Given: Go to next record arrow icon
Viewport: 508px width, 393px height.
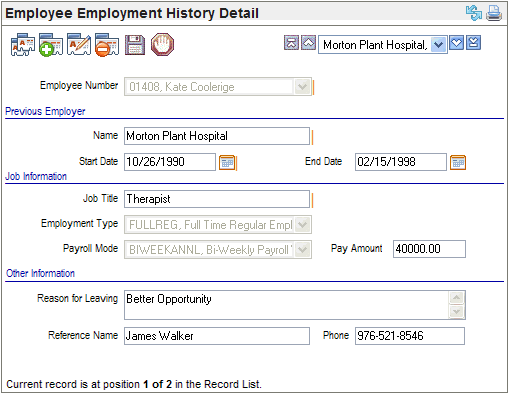Looking at the screenshot, I should pyautogui.click(x=456, y=43).
